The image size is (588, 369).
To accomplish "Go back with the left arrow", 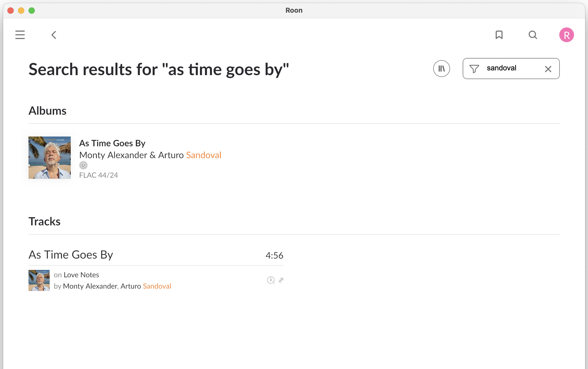I will point(54,35).
